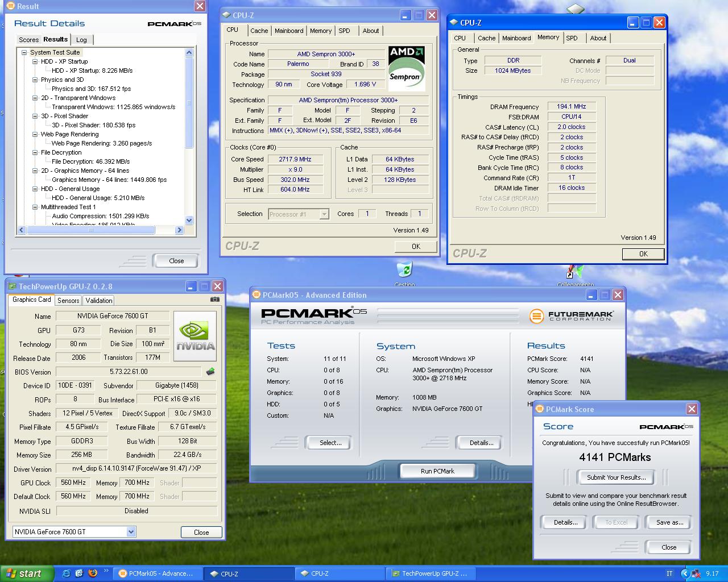Open the CPU-Z Processor #1 selection dropdown
This screenshot has height=582, width=728.
coord(324,214)
